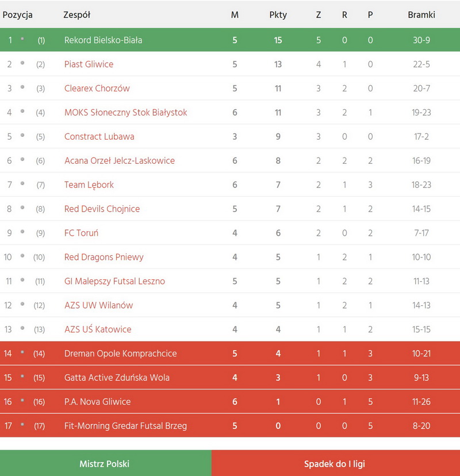The image size is (460, 476).
Task: Click the Pkty column header
Action: click(x=278, y=15)
